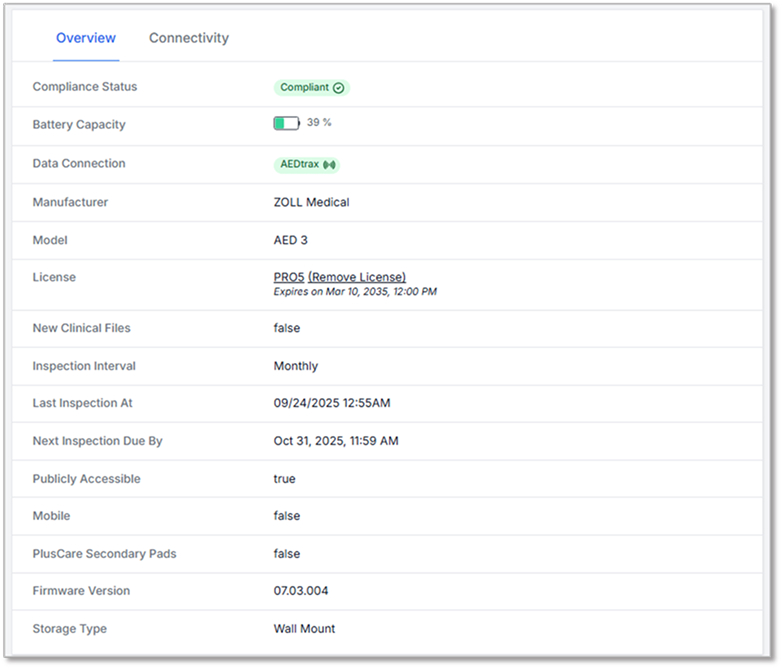This screenshot has width=782, height=668.
Task: Click the Compliant checkmark icon
Action: coord(338,88)
